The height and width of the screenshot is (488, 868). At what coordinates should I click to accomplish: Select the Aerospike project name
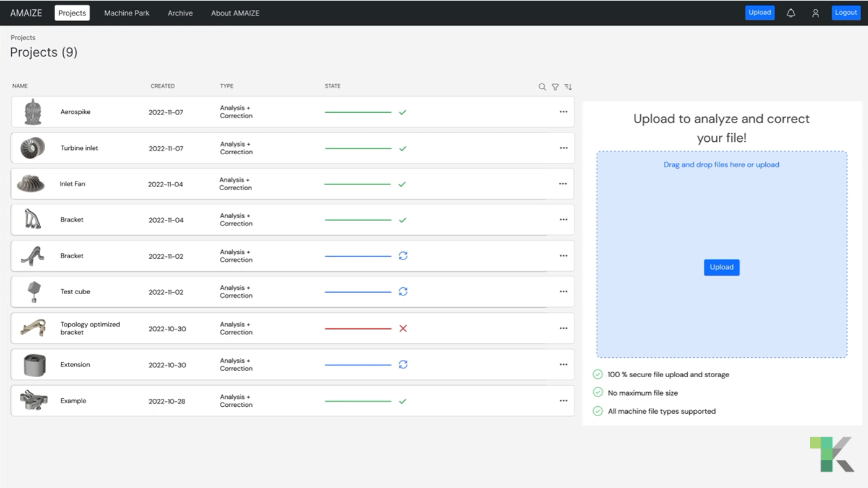[x=76, y=112]
